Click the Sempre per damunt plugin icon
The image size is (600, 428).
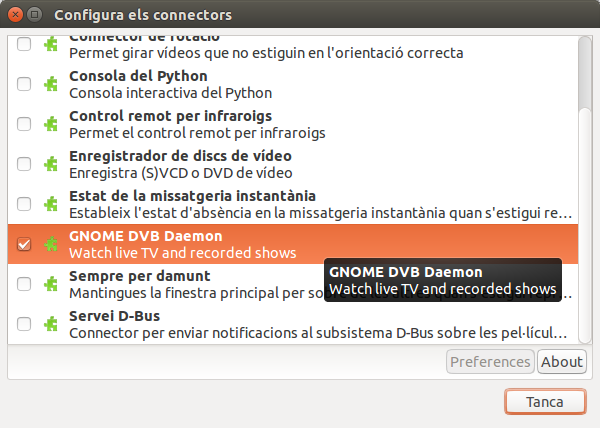50,284
